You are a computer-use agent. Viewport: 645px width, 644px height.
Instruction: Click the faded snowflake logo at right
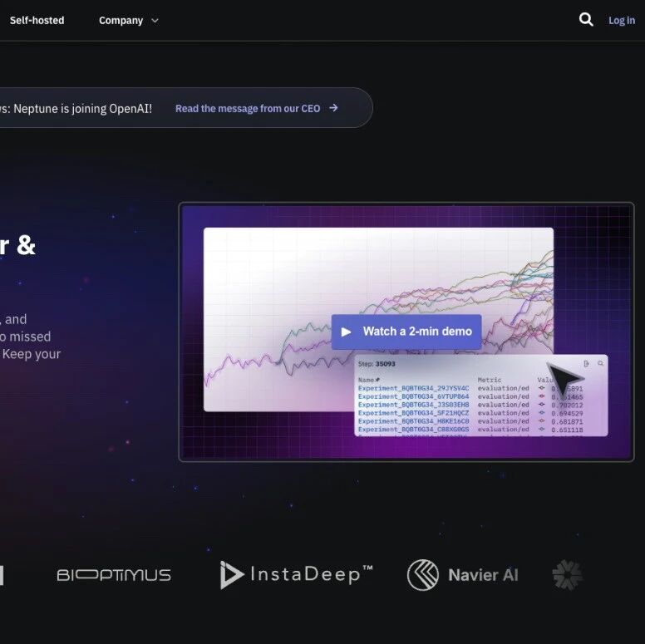(568, 575)
